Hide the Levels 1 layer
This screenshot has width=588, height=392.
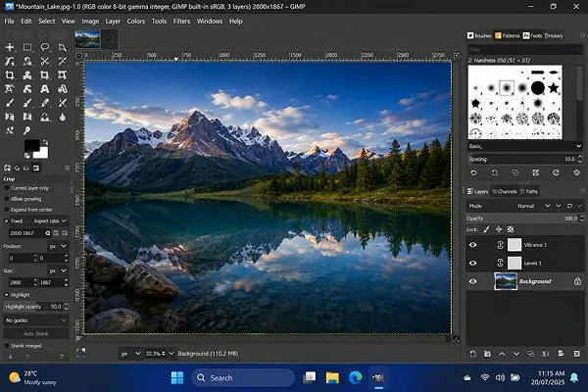[473, 264]
